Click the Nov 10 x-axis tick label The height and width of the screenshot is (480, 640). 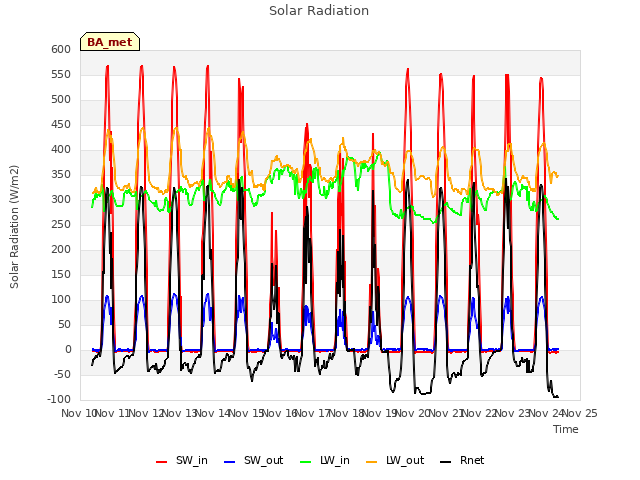[78, 413]
